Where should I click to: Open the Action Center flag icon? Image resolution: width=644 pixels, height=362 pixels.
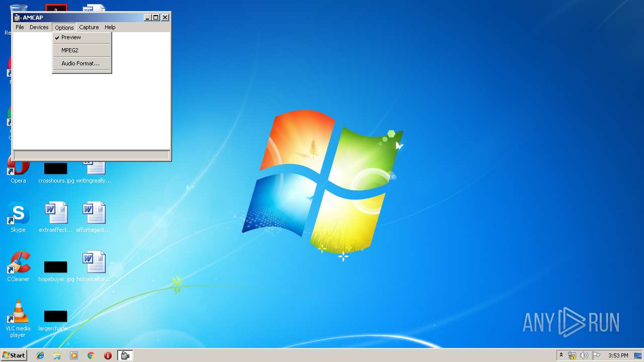pyautogui.click(x=596, y=355)
